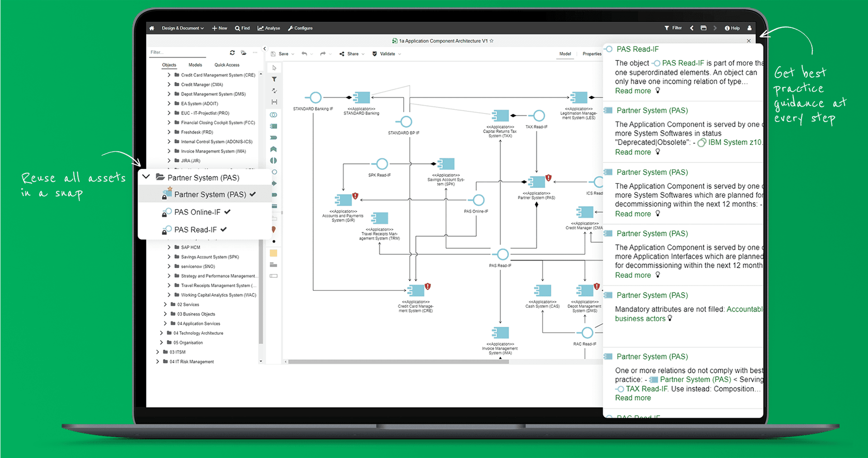Favorite the model via the star icon

[x=492, y=40]
